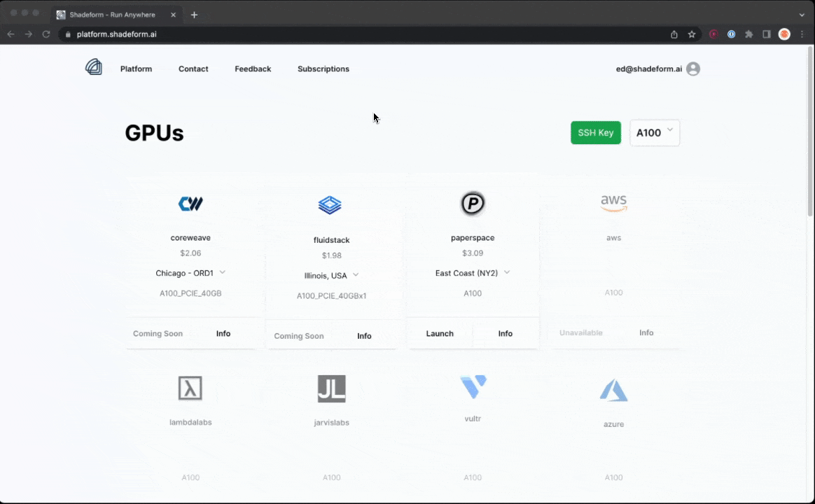This screenshot has height=504, width=815.
Task: Open the A100 GPU type dropdown
Action: tap(655, 132)
